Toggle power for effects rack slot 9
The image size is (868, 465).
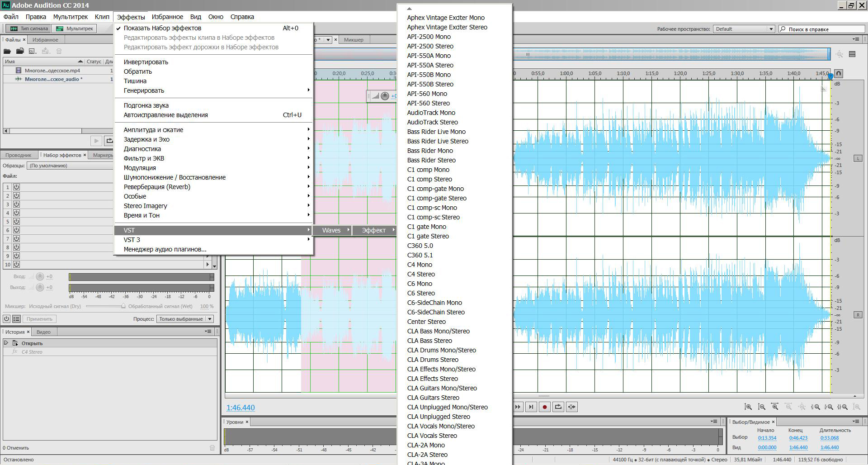point(16,256)
